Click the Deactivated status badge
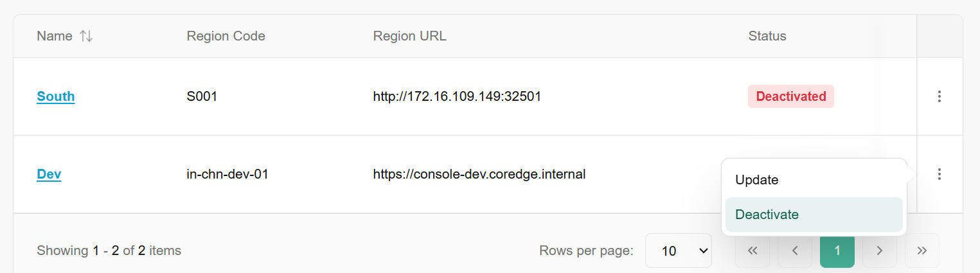980x273 pixels. pos(791,96)
